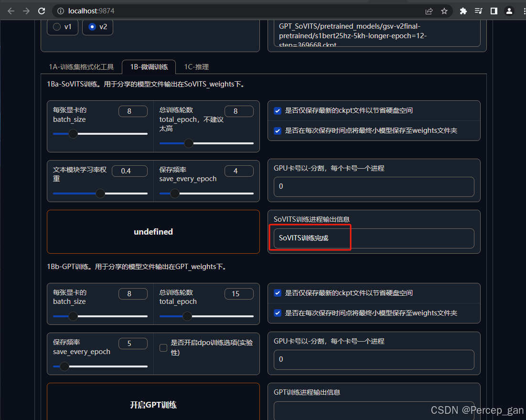Toggle browser side panel icon
Viewport: 526px width, 420px height.
click(x=494, y=11)
